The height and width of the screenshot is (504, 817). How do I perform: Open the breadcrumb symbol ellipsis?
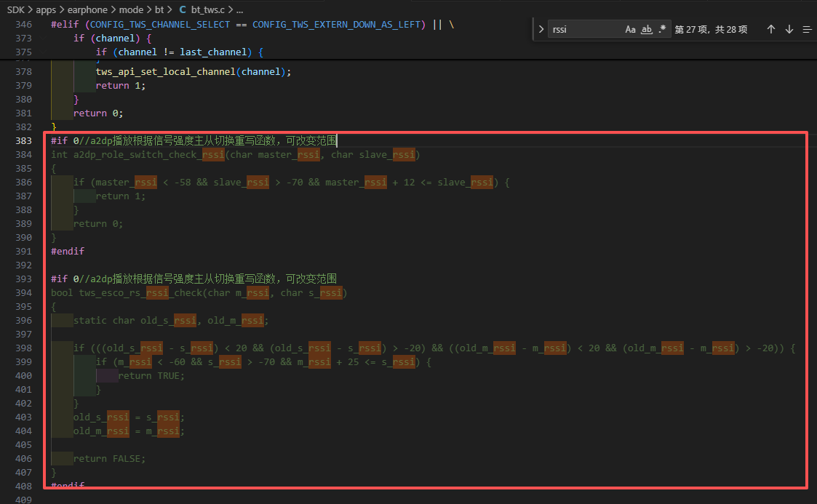239,10
